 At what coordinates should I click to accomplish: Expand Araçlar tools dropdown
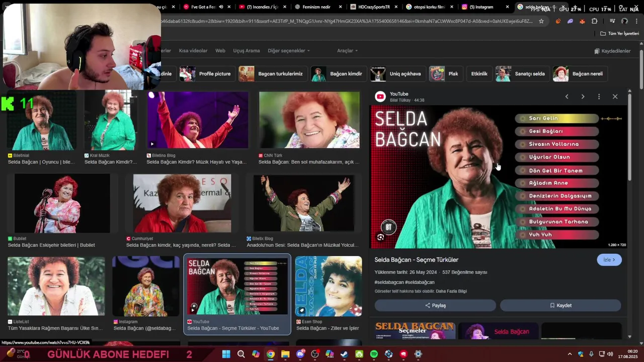coord(347,51)
